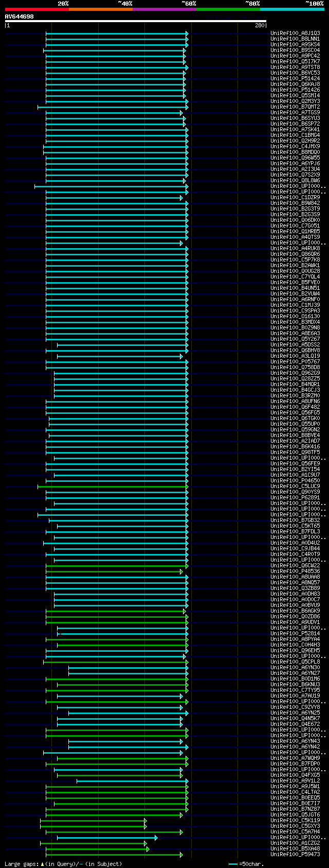329x868 pixels.
Task: Open hit UniRef100_B8LNN1
Action: [295, 39]
